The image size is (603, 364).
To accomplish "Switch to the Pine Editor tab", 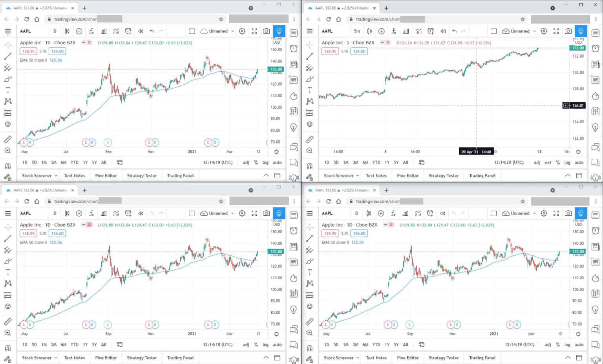I will (105, 175).
